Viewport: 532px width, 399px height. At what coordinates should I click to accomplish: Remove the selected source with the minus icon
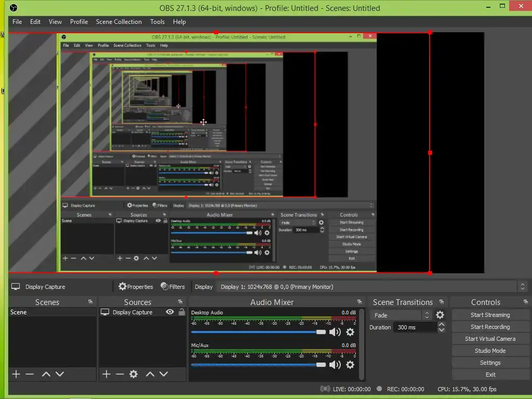pos(120,374)
